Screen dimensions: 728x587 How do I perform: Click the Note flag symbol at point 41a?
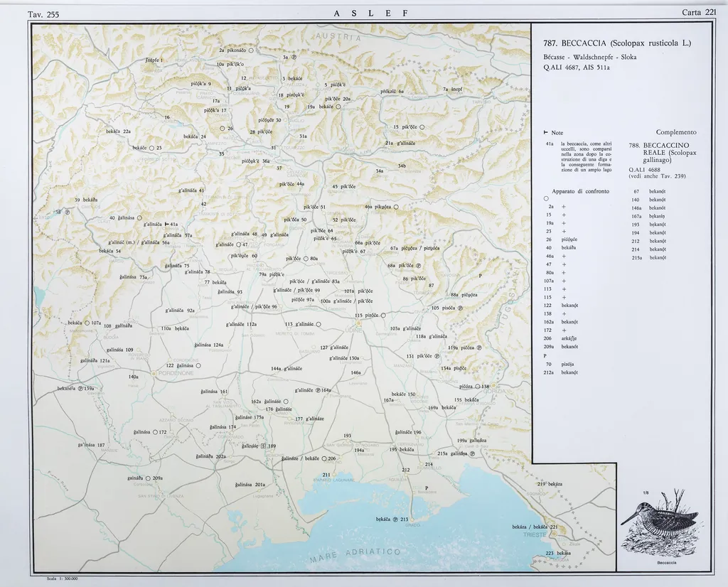166,224
